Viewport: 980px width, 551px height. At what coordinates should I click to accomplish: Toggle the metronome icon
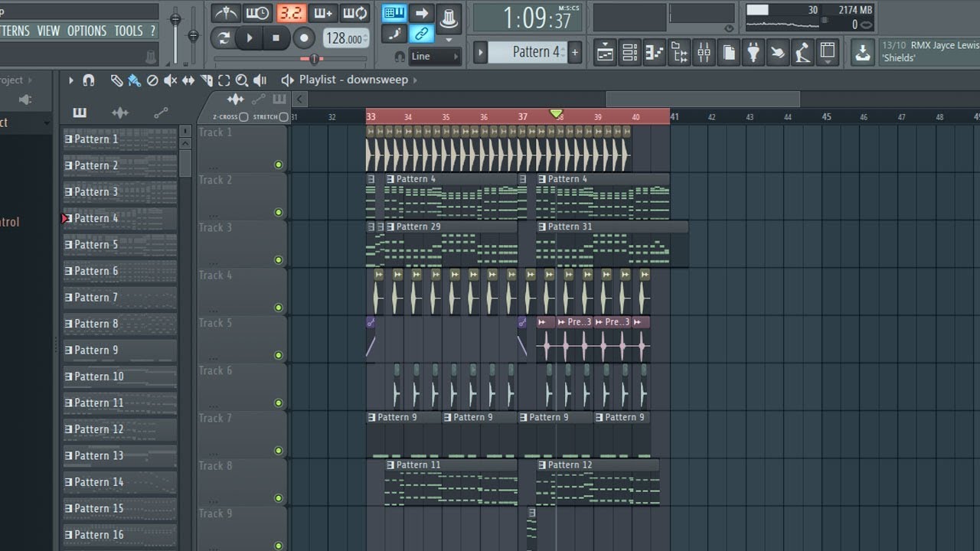pos(224,13)
